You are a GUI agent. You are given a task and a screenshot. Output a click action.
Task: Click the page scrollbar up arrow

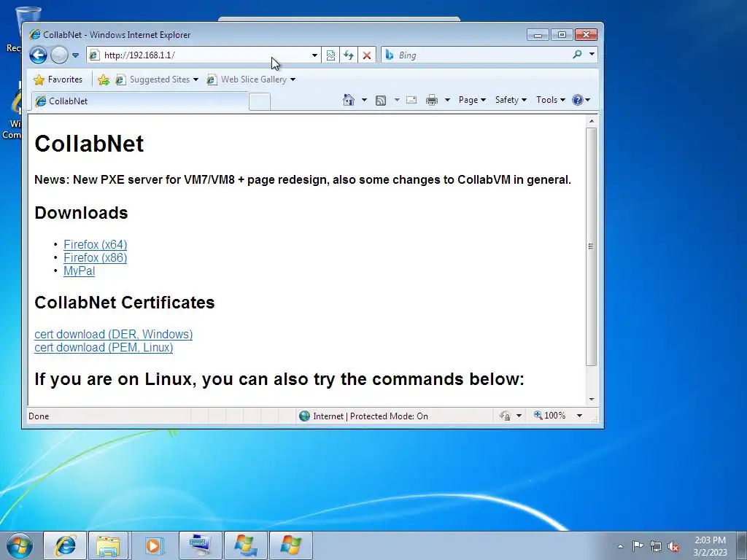(x=592, y=121)
